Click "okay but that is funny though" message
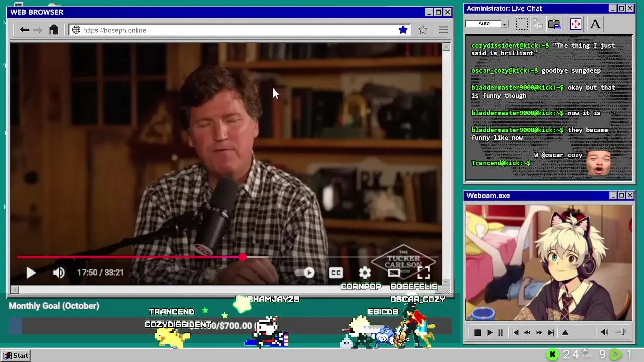This screenshot has height=362, width=644. 543,92
